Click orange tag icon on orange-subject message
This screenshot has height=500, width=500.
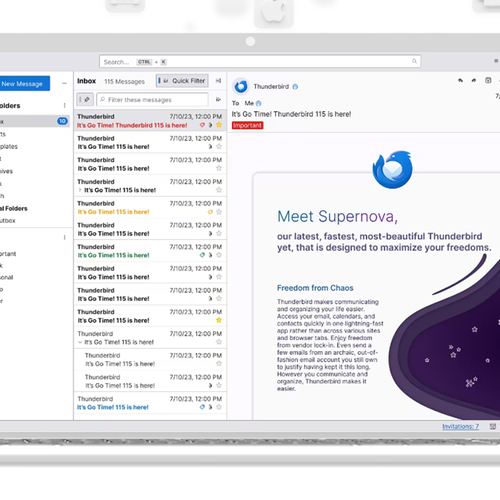point(210,212)
